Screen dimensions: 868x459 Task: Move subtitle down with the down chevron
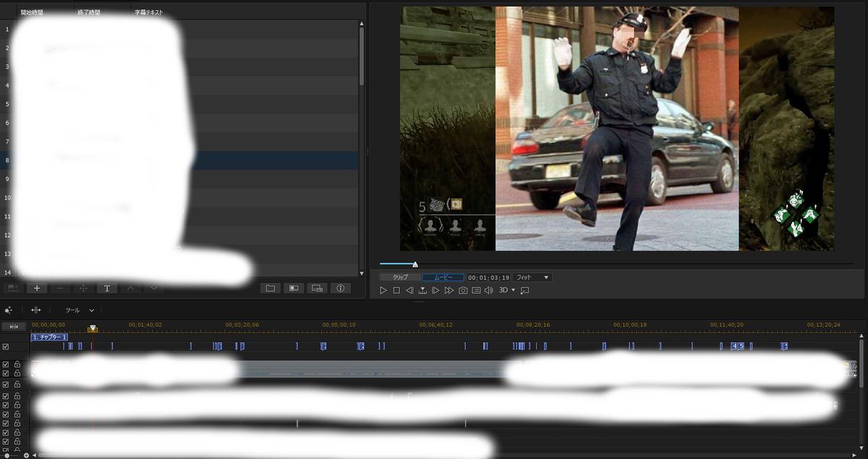click(153, 288)
